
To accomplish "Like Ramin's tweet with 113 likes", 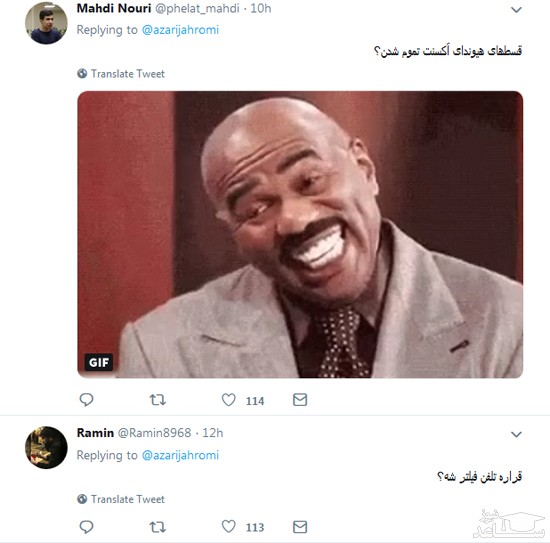I will pyautogui.click(x=229, y=527).
